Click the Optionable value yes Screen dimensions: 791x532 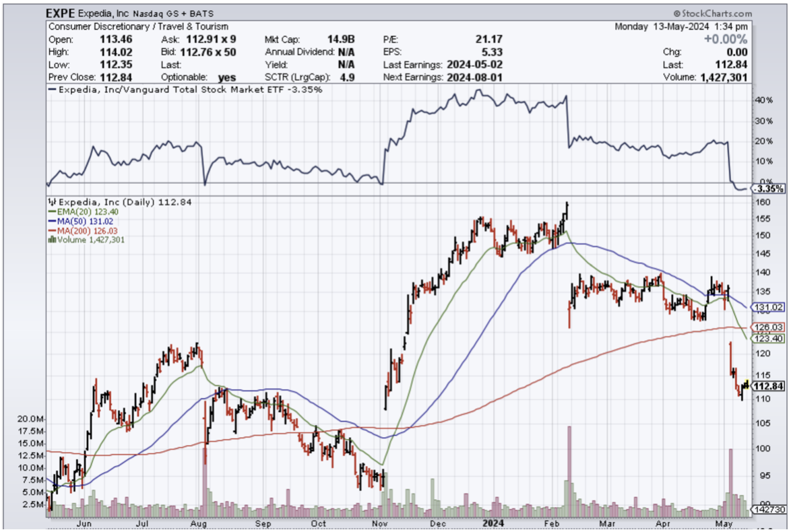coord(227,77)
